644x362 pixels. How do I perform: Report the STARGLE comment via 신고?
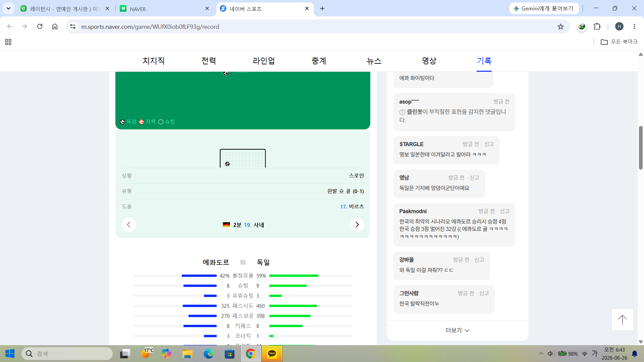coord(489,144)
